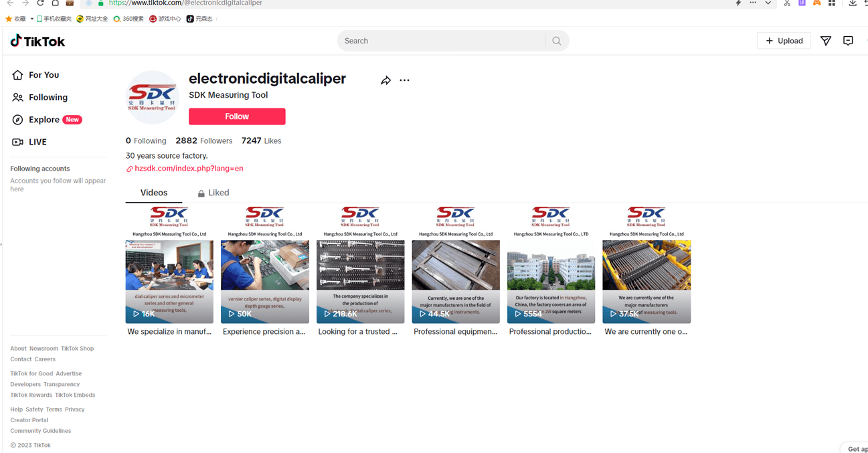Open the Transparency footer link
The height and width of the screenshot is (453, 868).
62,385
